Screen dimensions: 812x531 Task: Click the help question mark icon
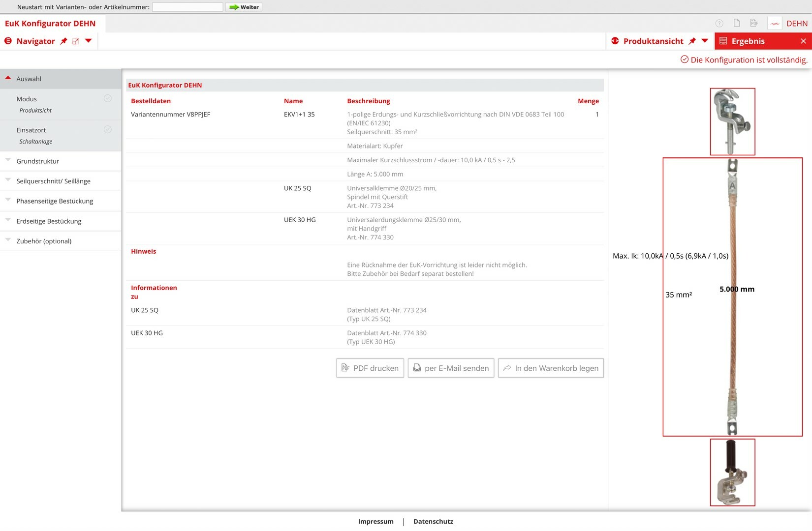[719, 23]
